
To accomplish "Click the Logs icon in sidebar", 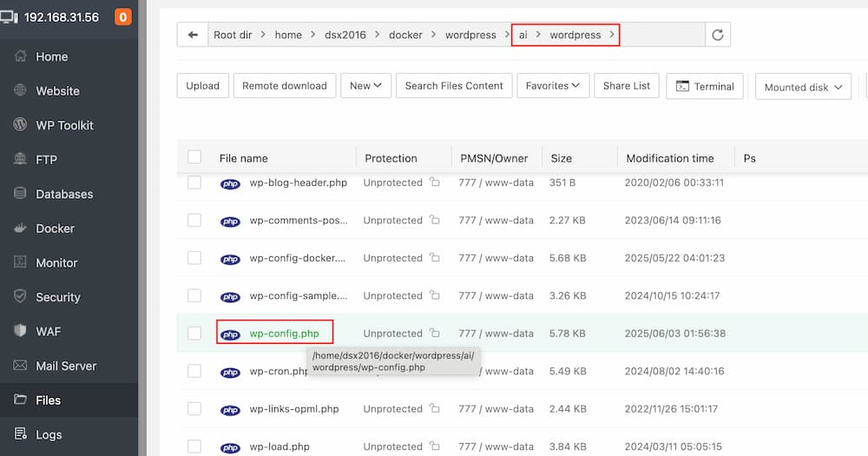I will pyautogui.click(x=20, y=433).
